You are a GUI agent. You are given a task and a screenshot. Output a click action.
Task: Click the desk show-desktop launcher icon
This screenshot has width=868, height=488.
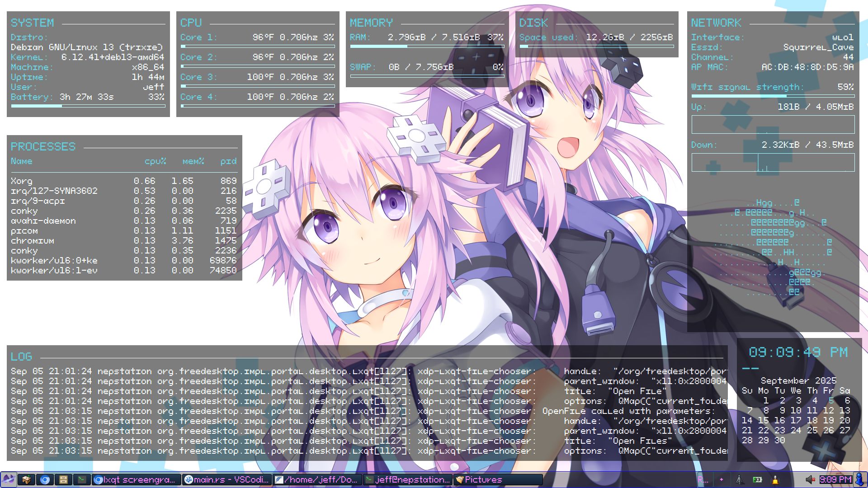pyautogui.click(x=27, y=479)
